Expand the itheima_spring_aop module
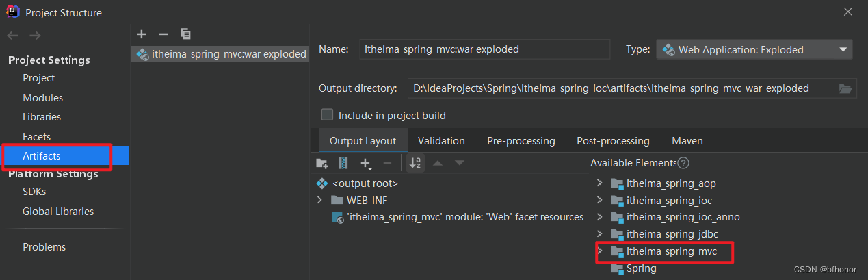The height and width of the screenshot is (280, 868). pyautogui.click(x=599, y=183)
